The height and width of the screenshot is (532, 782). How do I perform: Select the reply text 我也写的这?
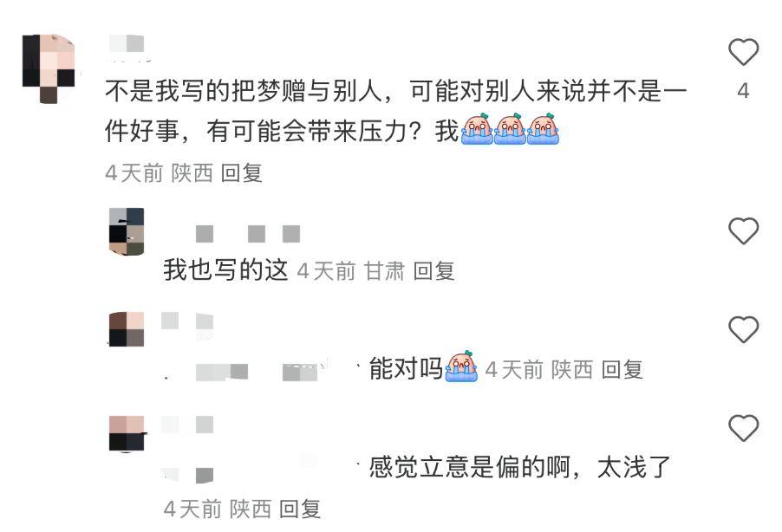point(226,269)
